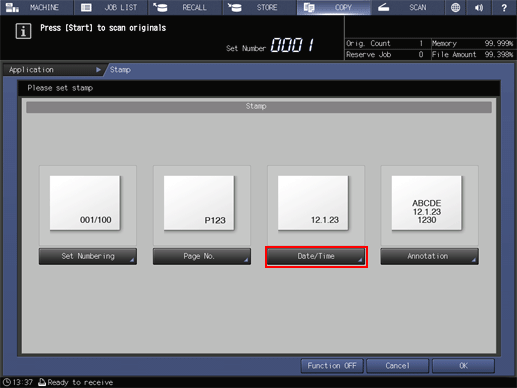The width and height of the screenshot is (517, 388).
Task: Click the scanner icon on SCAN tab
Action: 384,7
